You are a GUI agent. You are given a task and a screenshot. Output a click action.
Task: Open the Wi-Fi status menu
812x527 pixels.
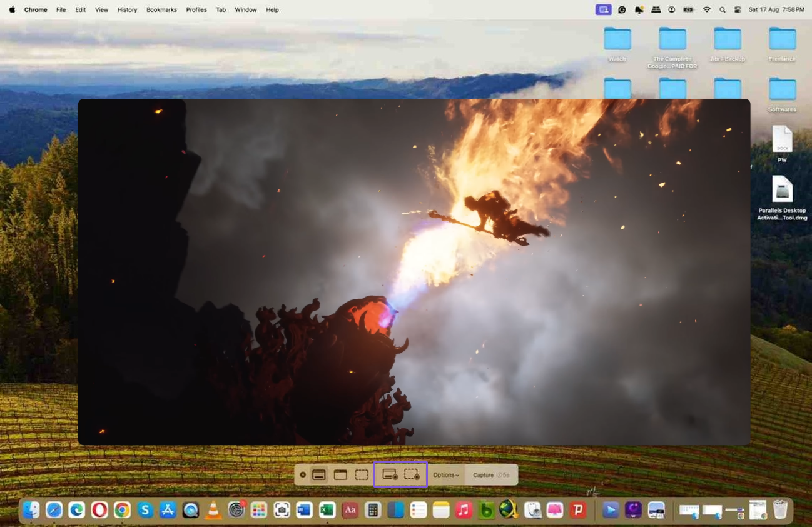707,9
